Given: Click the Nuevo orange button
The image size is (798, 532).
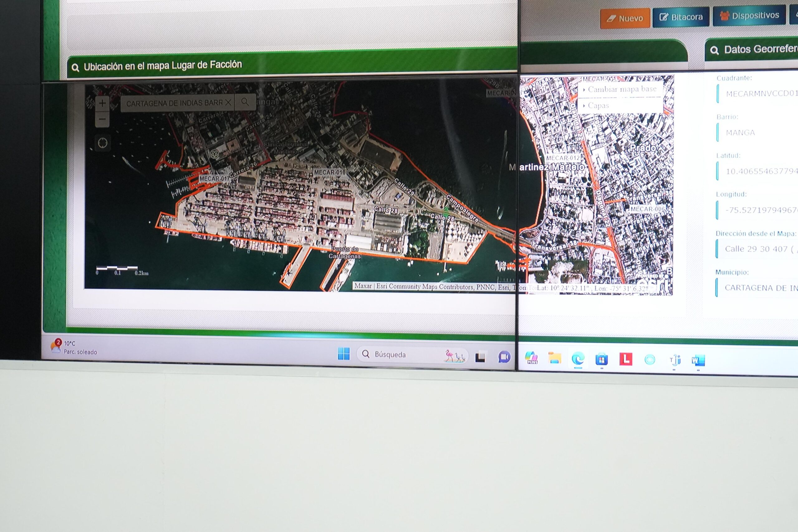Looking at the screenshot, I should (x=625, y=18).
